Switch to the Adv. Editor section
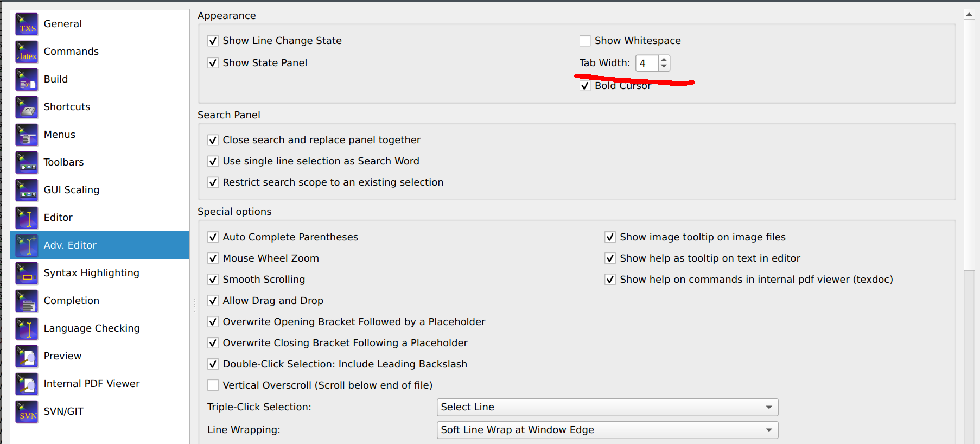 click(x=70, y=245)
